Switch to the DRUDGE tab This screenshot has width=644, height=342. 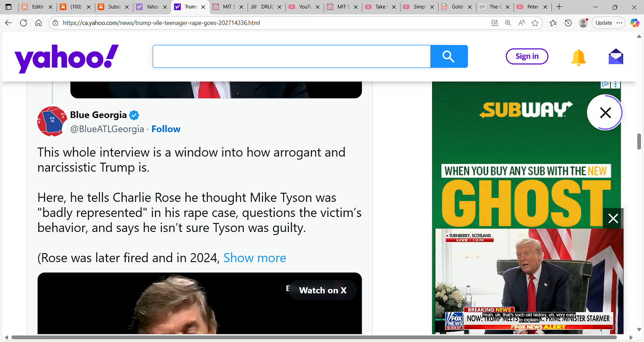click(x=266, y=7)
